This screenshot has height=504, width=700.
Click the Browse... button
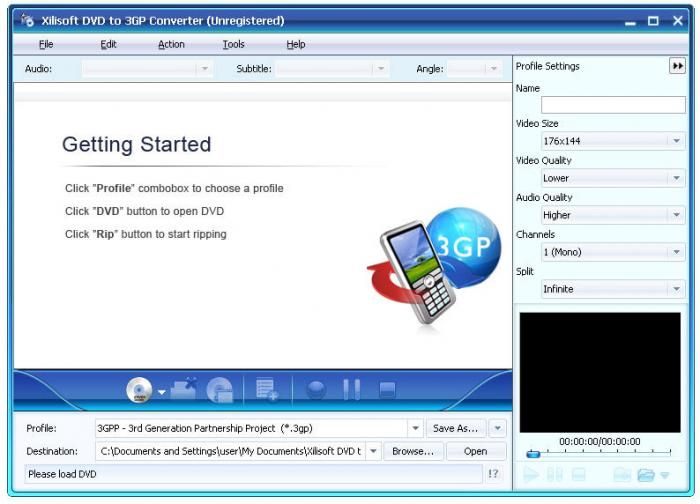[413, 451]
